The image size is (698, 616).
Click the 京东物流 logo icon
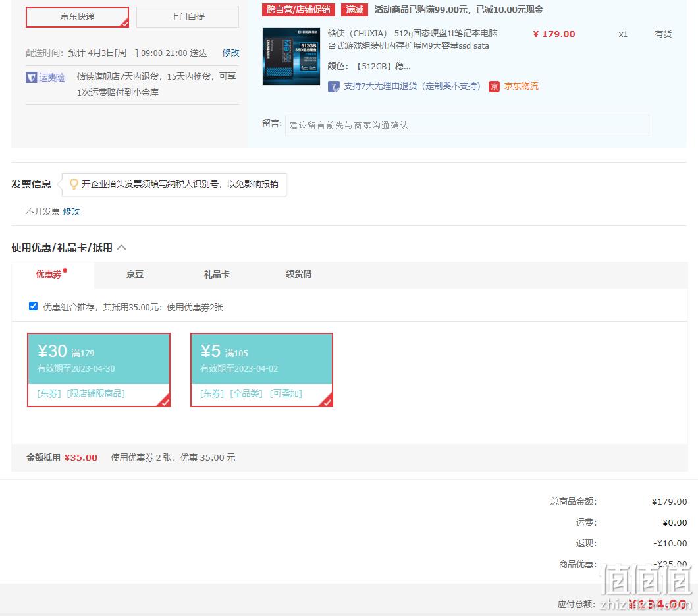(494, 86)
